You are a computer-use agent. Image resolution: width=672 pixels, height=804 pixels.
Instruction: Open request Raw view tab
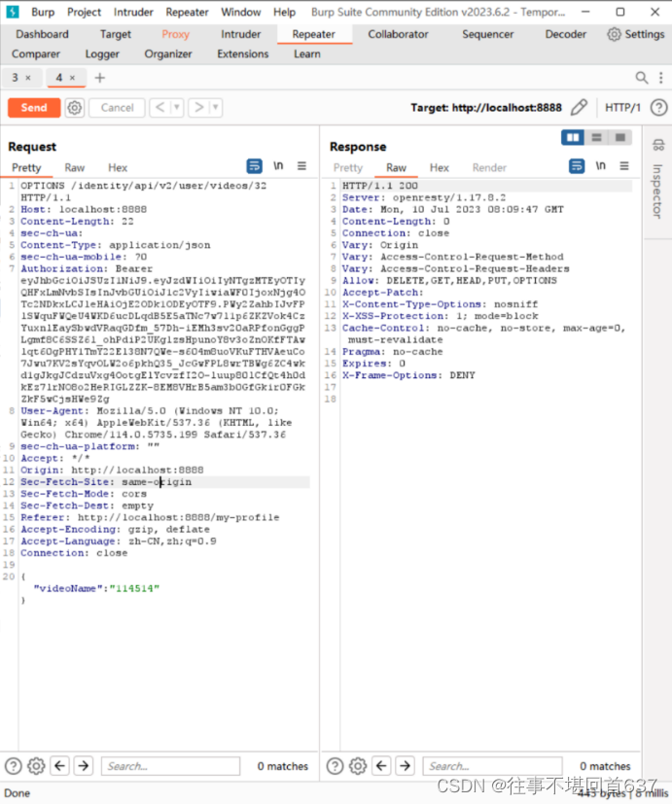pyautogui.click(x=74, y=167)
